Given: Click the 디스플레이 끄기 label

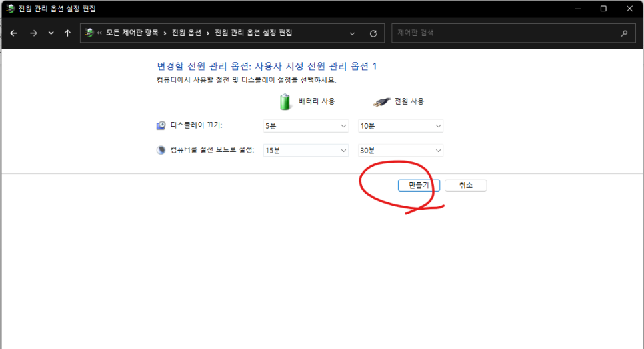Looking at the screenshot, I should [196, 125].
